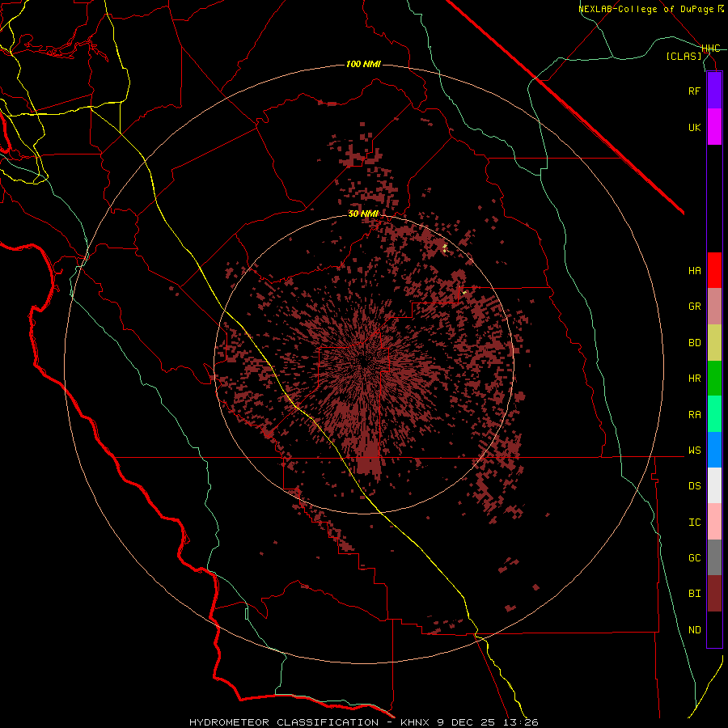Click the 50 NMI range ring label
The width and height of the screenshot is (728, 728).
[363, 214]
